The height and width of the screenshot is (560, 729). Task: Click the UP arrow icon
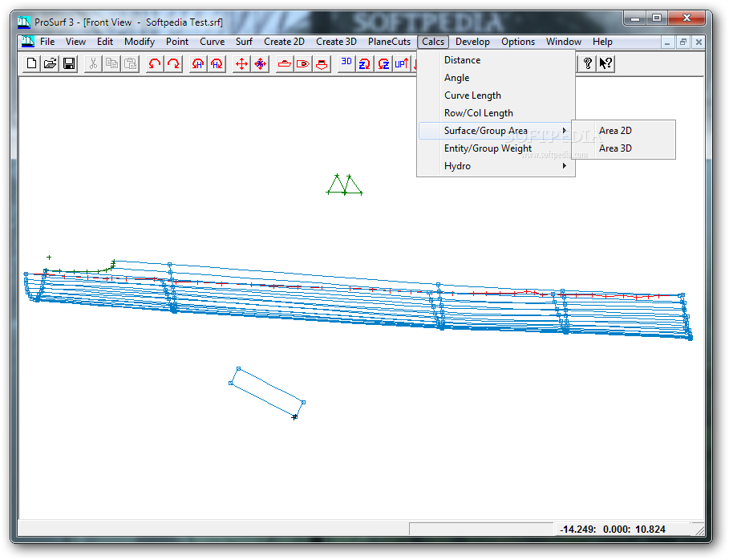point(402,63)
